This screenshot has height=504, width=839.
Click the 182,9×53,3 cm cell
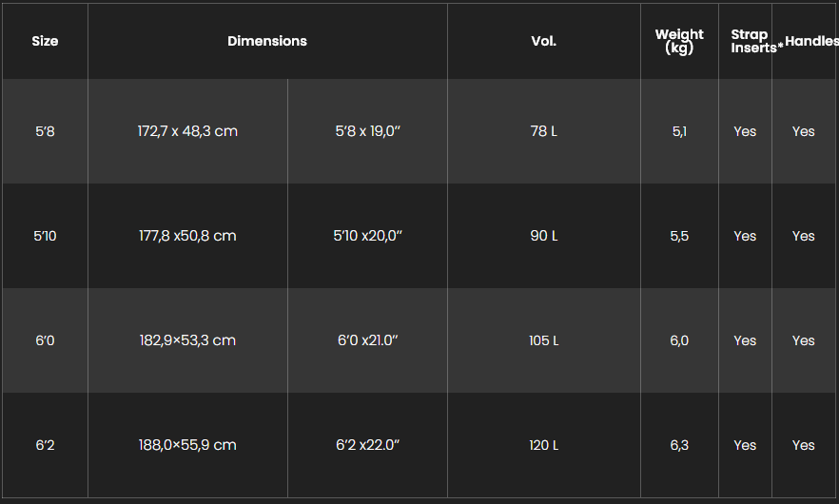click(187, 340)
